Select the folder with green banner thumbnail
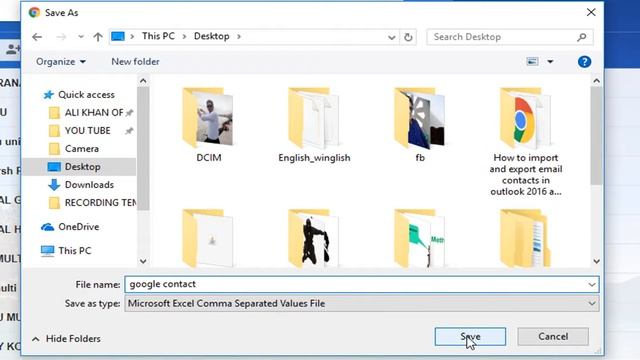 click(x=420, y=238)
